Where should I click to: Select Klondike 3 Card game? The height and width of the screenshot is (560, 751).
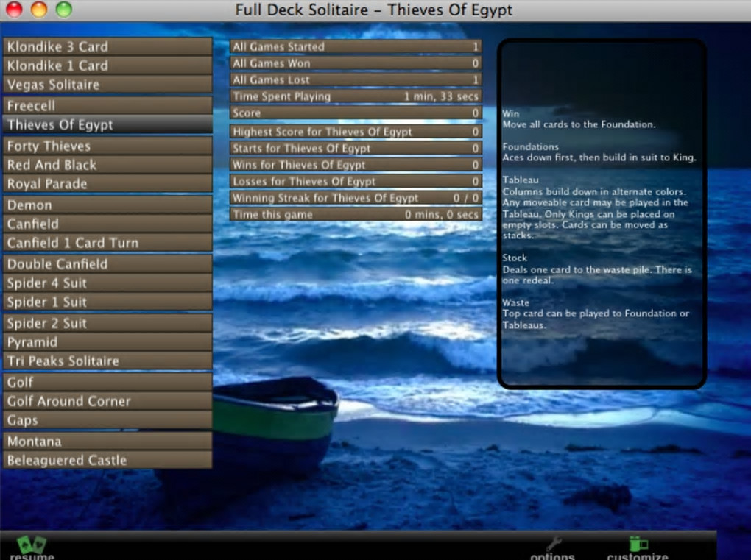coord(107,46)
